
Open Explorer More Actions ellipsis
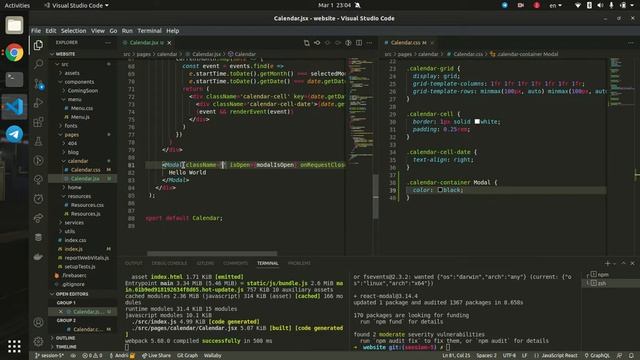[x=108, y=42]
